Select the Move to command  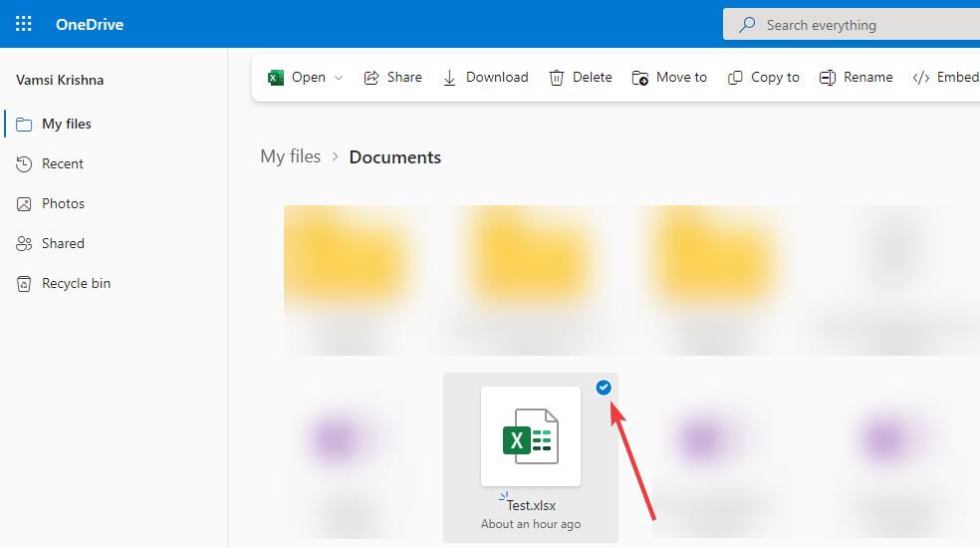coord(669,78)
